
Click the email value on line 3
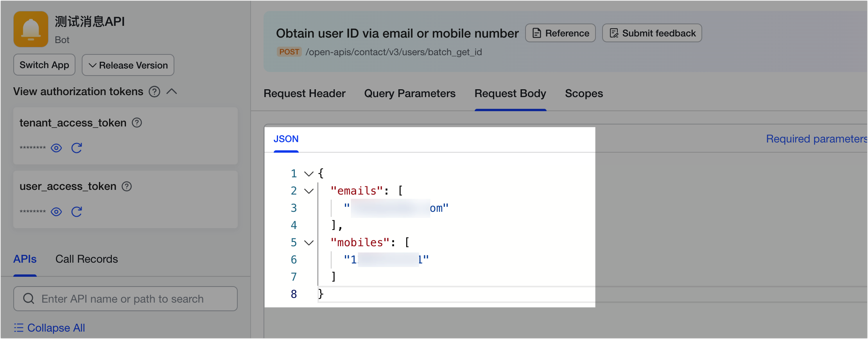[x=396, y=208]
